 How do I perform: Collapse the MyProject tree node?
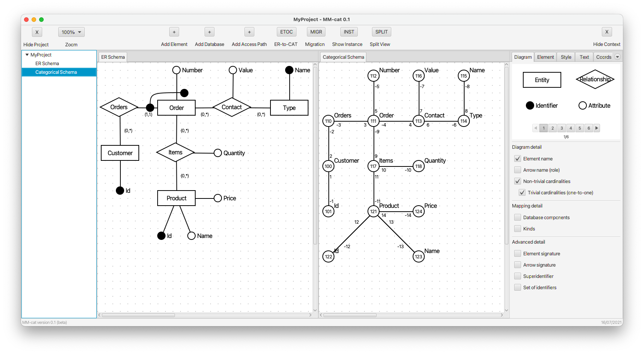tap(27, 55)
